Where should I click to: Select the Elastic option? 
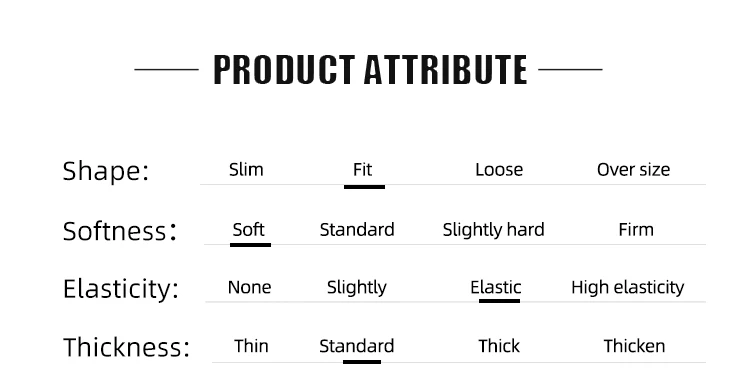(x=496, y=287)
